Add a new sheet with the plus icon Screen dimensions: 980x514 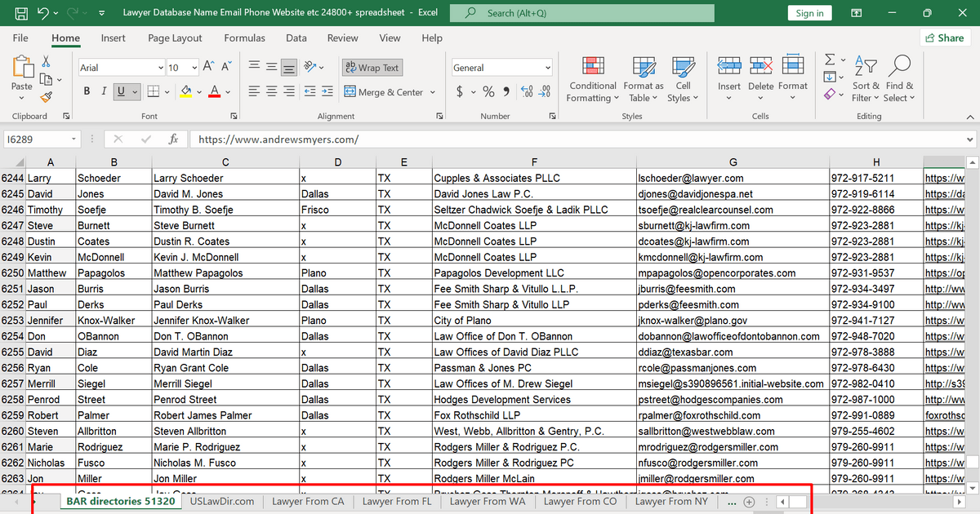pyautogui.click(x=749, y=502)
